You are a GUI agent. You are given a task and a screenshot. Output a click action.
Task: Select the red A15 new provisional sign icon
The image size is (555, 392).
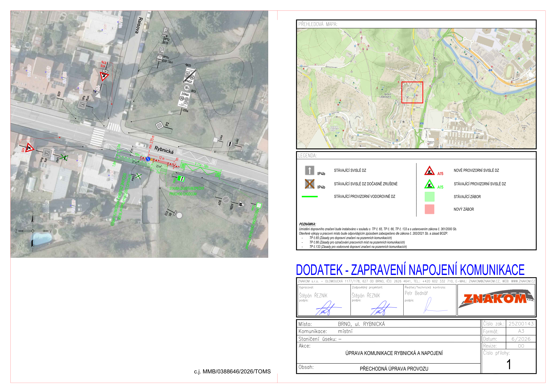pyautogui.click(x=429, y=170)
